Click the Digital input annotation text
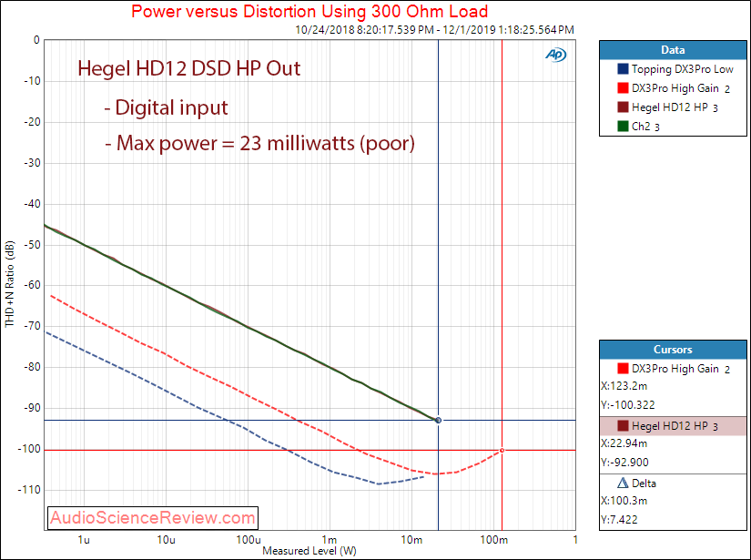Screen dimensions: 751x560 pyautogui.click(x=167, y=107)
